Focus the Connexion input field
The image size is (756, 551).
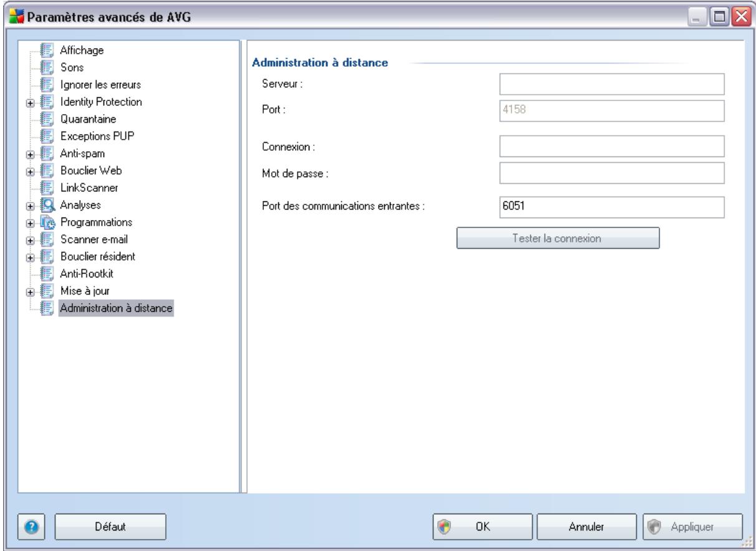(x=611, y=146)
